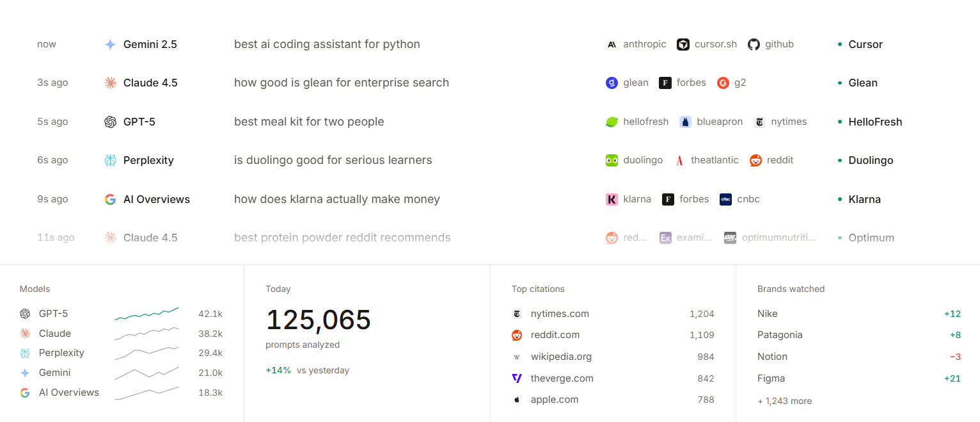This screenshot has width=980, height=422.
Task: Select Figma in Brands watched
Action: coord(771,378)
